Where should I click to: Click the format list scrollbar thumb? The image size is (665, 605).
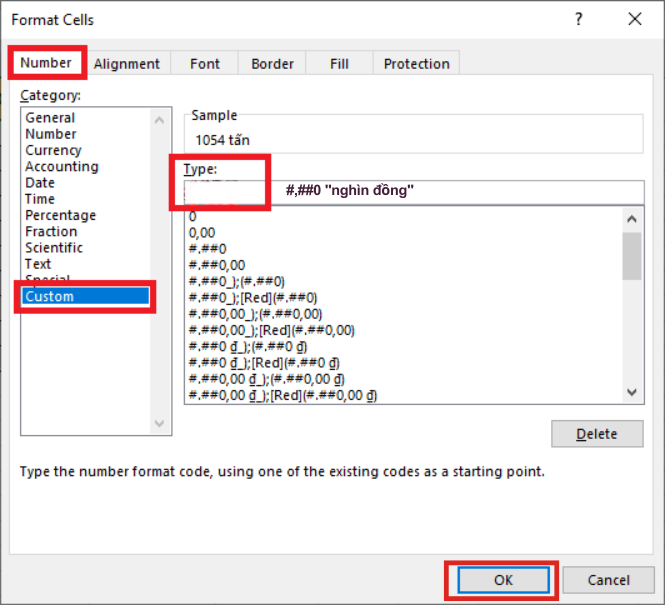[632, 256]
